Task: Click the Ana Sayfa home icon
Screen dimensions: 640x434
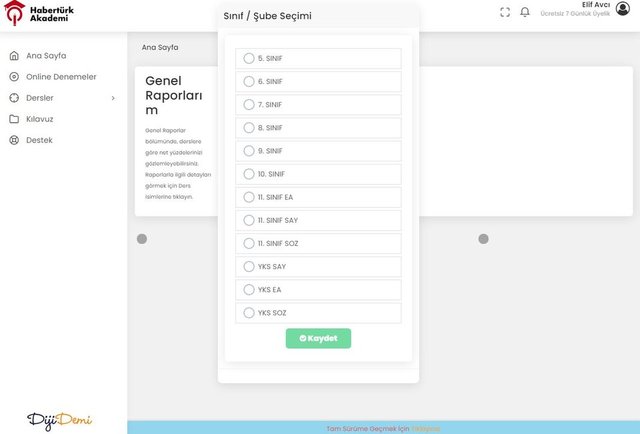Action: (x=14, y=56)
